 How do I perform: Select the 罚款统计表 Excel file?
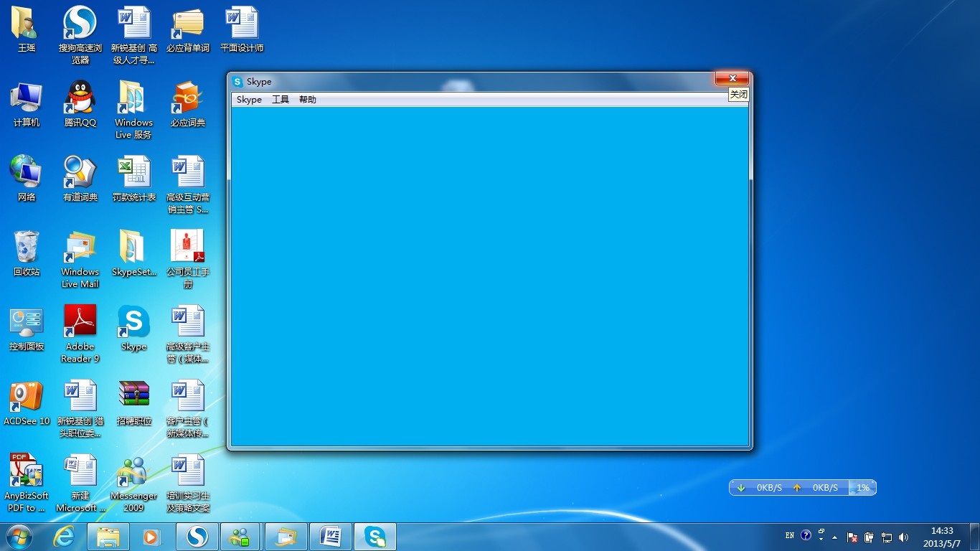[134, 179]
